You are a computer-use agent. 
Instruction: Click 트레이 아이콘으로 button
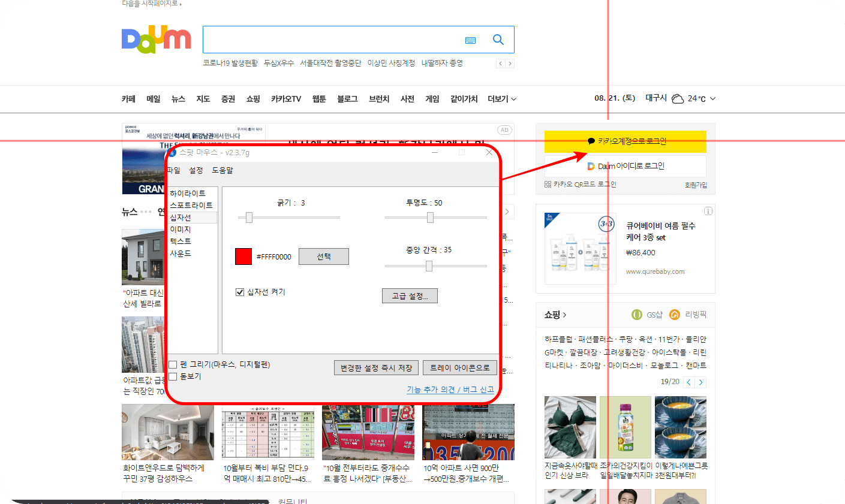pos(459,368)
